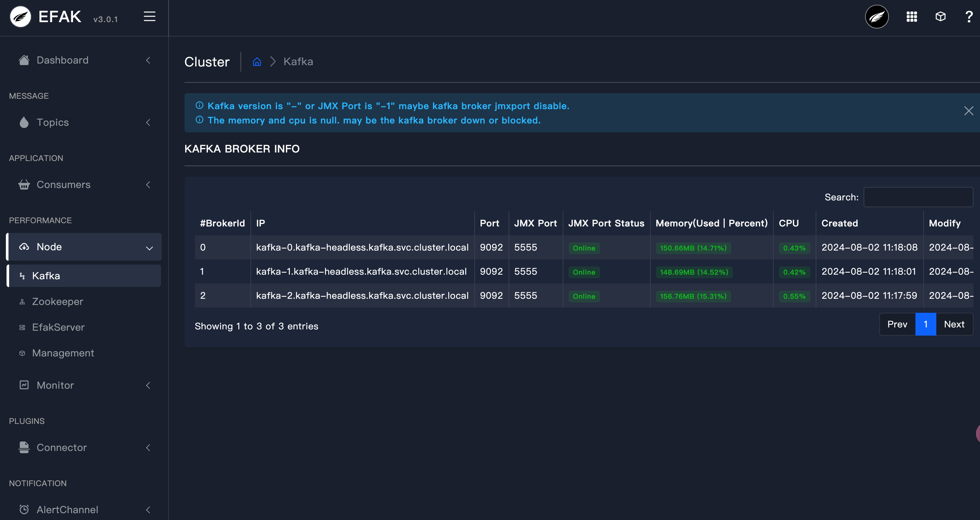Click the Kafka breadcrumb link
This screenshot has width=980, height=520.
298,62
